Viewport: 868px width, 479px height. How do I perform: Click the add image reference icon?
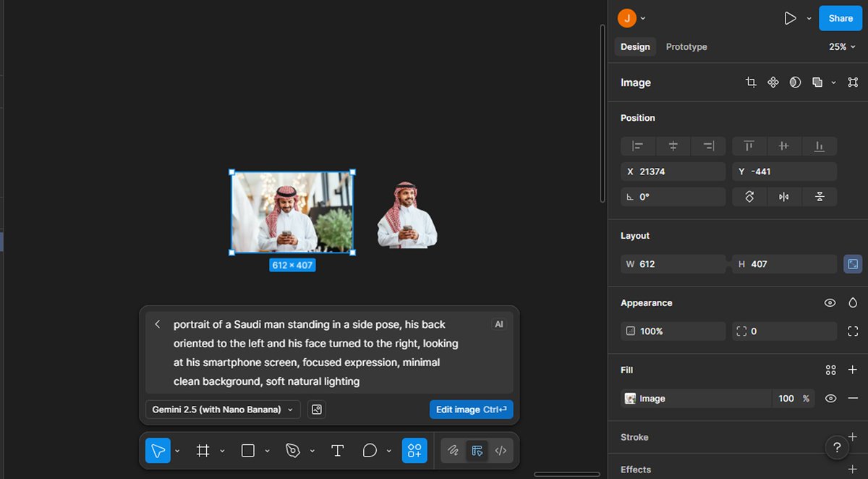(316, 410)
